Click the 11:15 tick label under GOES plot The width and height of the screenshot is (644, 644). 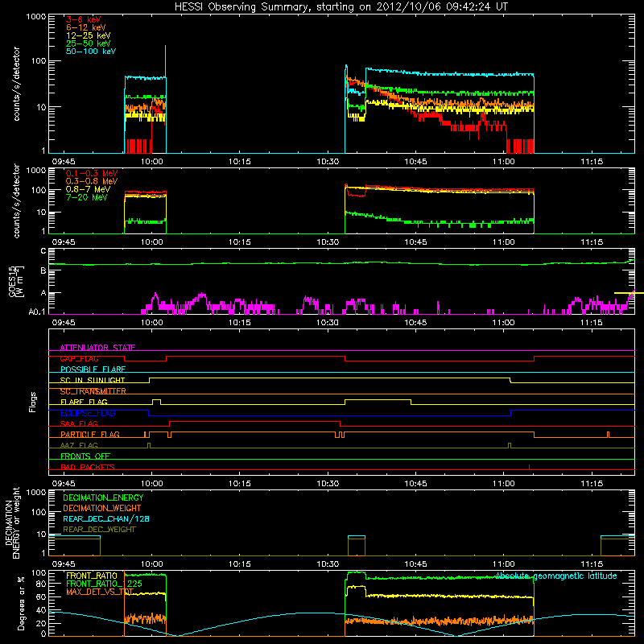(592, 323)
